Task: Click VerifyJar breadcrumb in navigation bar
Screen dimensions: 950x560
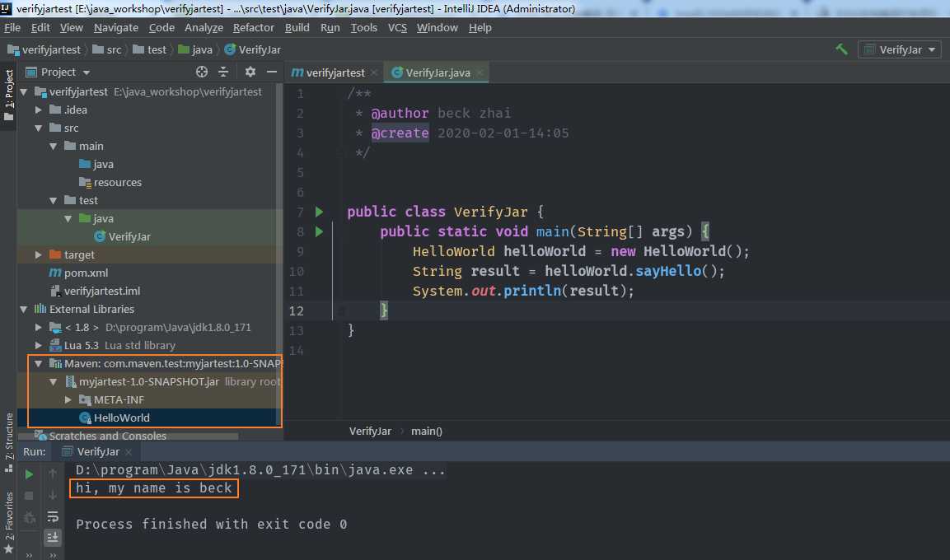Action: 253,49
